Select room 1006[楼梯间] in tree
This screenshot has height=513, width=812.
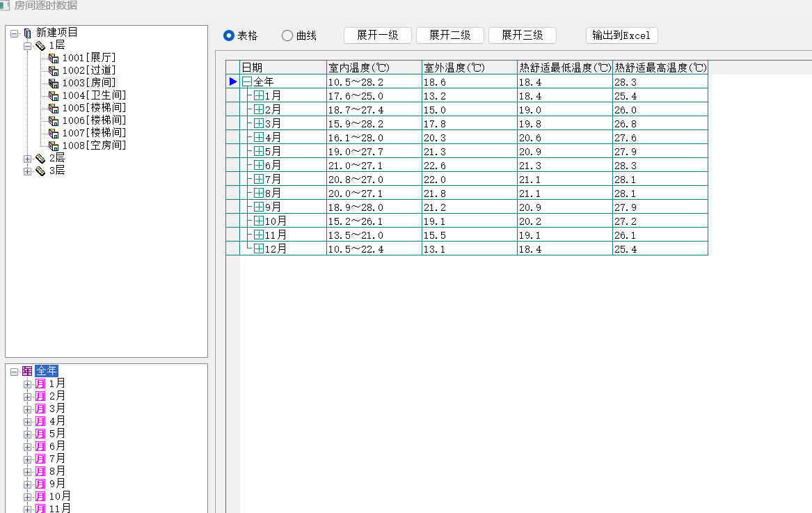click(93, 120)
